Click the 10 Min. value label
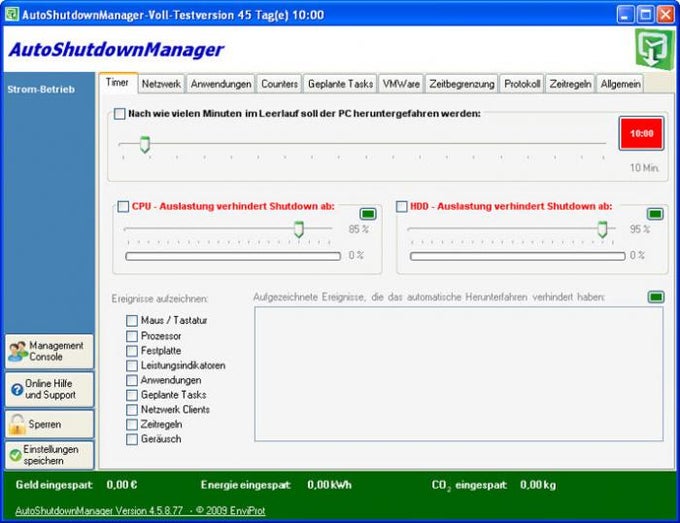The width and height of the screenshot is (680, 523). [644, 168]
